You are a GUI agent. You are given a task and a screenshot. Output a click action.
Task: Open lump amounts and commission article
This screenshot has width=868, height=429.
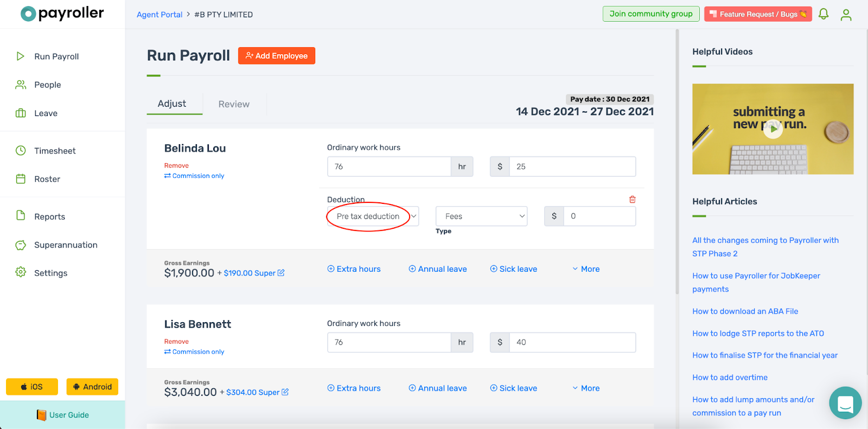754,406
